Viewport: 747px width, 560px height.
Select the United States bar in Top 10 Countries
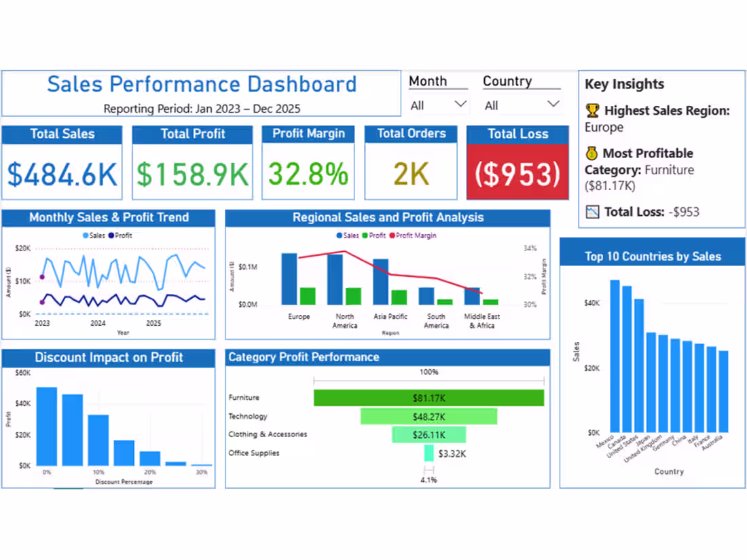pos(639,366)
